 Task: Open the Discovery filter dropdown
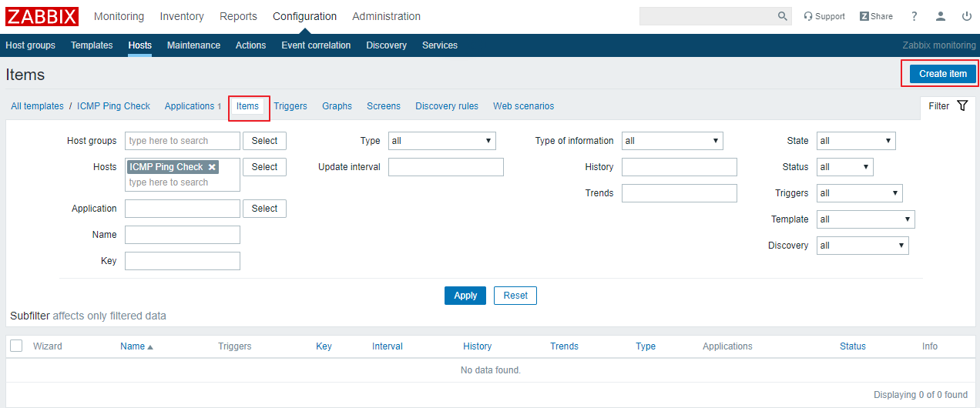click(x=863, y=246)
